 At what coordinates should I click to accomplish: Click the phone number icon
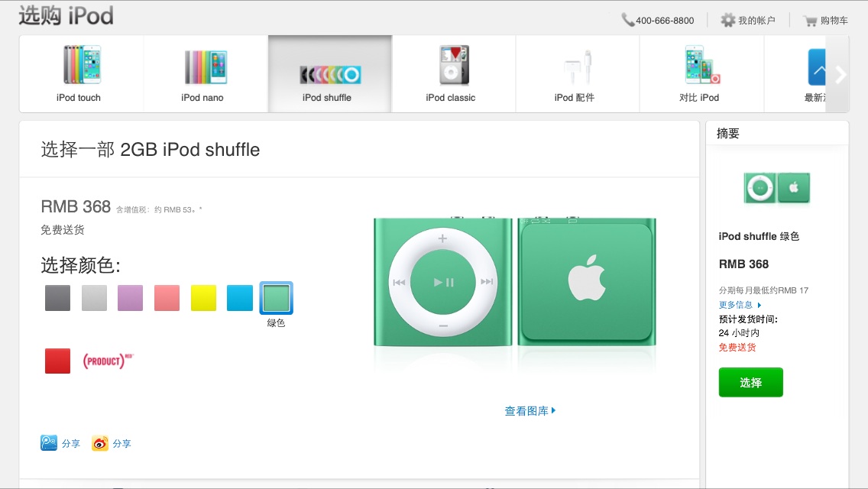[x=627, y=20]
